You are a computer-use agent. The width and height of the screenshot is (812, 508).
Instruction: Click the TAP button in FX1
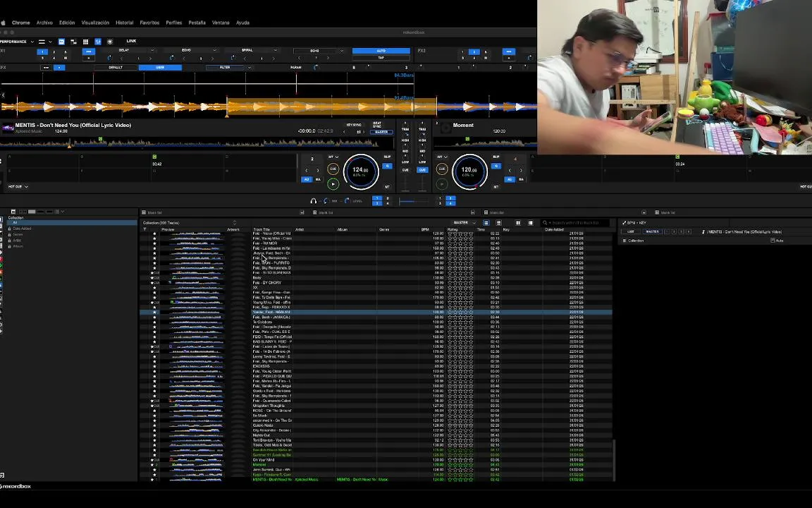coord(381,58)
